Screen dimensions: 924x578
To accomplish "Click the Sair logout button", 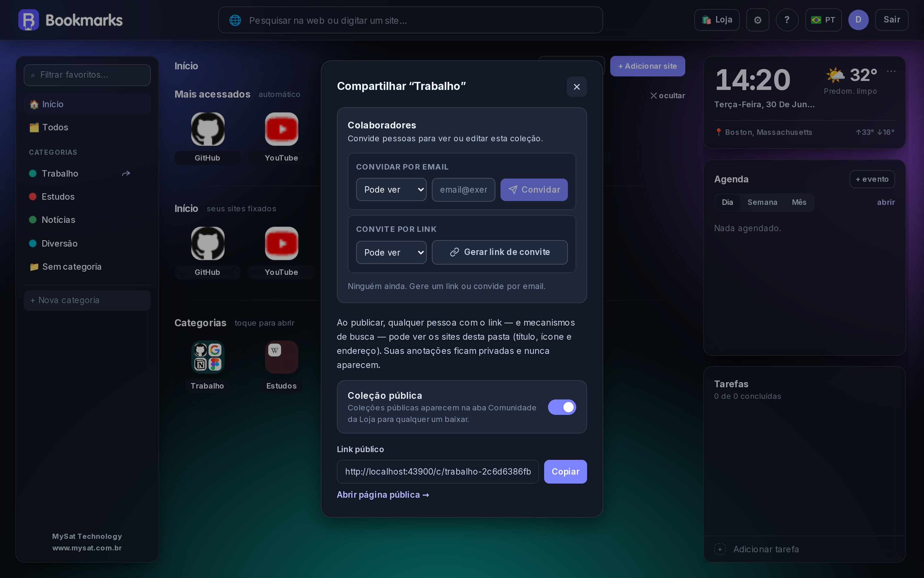I will click(892, 20).
